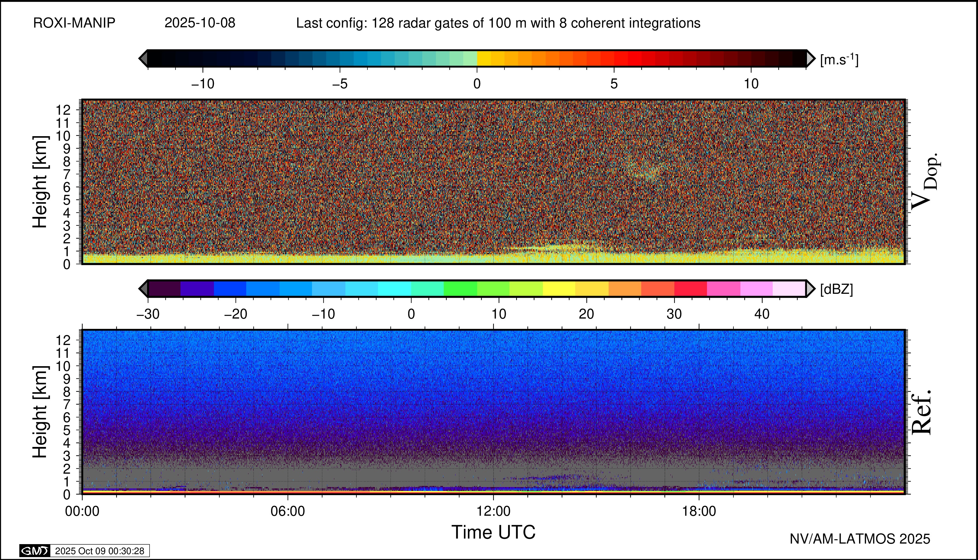The height and width of the screenshot is (560, 978).
Task: Click the 12:00 time axis label
Action: pos(493,511)
